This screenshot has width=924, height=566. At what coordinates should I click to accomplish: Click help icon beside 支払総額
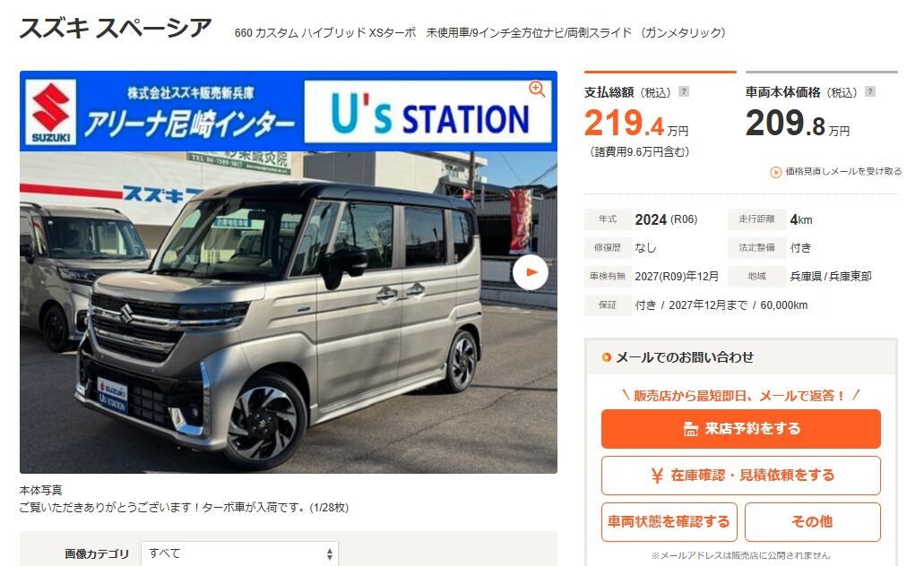coord(684,91)
